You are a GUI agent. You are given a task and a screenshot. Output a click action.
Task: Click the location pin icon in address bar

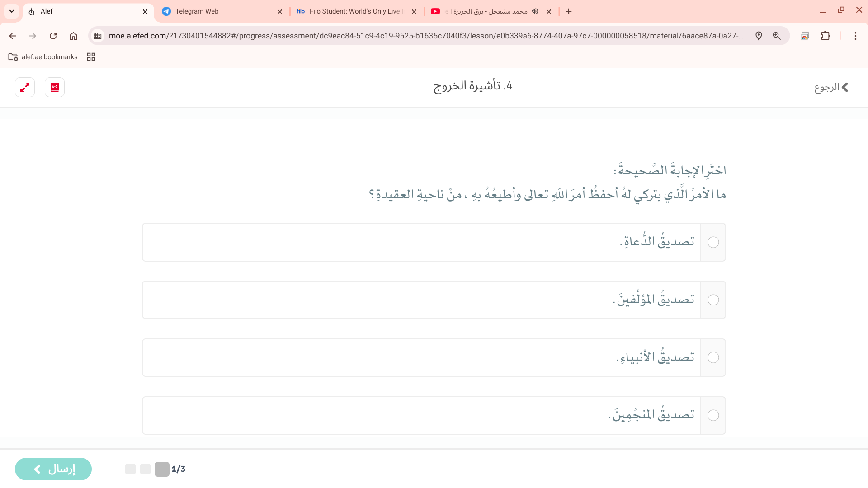[x=759, y=36]
